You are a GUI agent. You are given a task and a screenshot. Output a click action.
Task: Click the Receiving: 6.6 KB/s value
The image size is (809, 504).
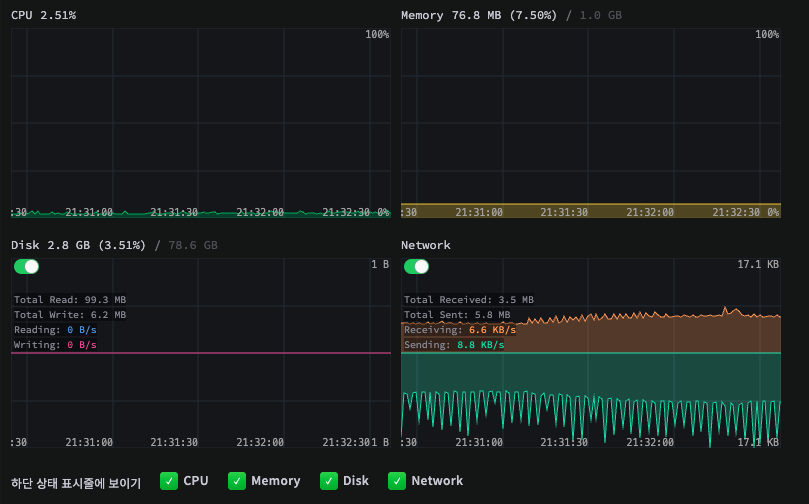492,330
